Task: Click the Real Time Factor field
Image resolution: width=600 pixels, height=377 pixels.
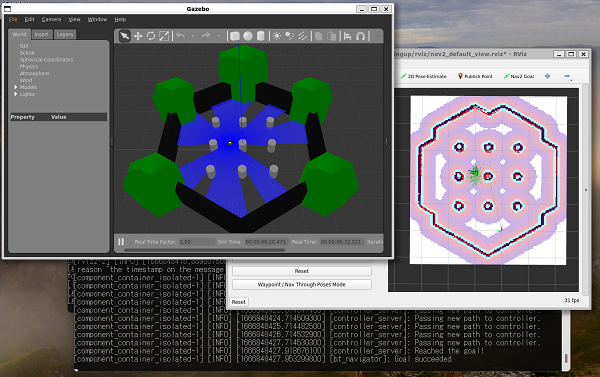Action: pos(197,242)
